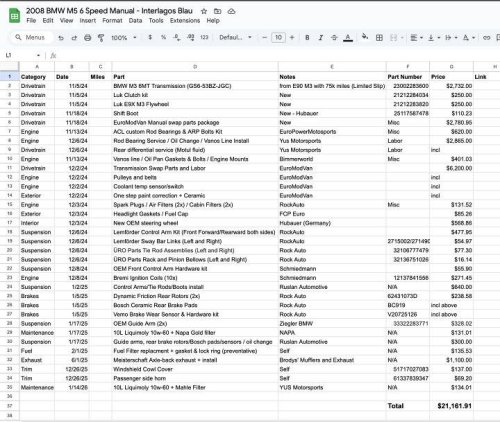This screenshot has height=422, width=500.
Task: Open the Help menu
Action: [x=213, y=21]
